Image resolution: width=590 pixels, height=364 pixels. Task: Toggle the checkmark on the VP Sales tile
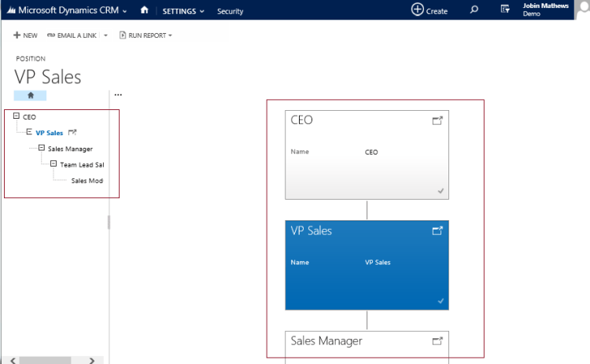[x=441, y=301]
